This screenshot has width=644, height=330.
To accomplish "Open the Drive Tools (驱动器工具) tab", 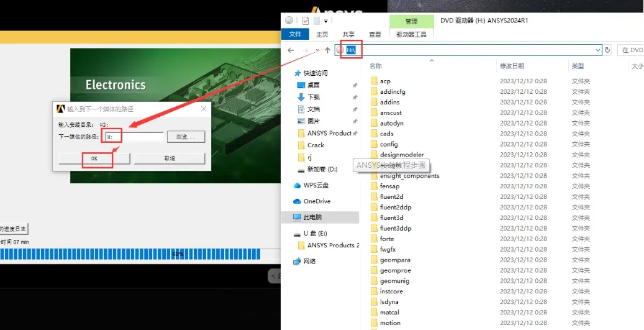I will tap(412, 35).
